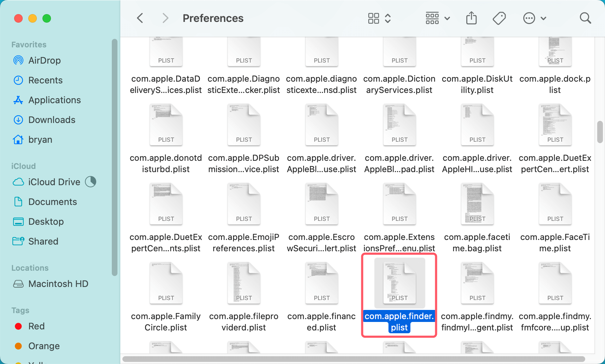Image resolution: width=605 pixels, height=364 pixels.
Task: Click the iCloud Drive storage pie icon
Action: coord(91,182)
